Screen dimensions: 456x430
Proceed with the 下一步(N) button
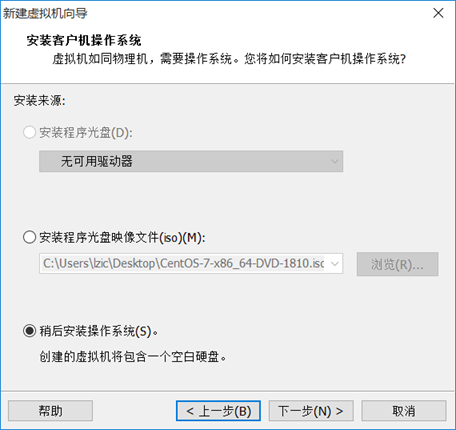[x=311, y=411]
